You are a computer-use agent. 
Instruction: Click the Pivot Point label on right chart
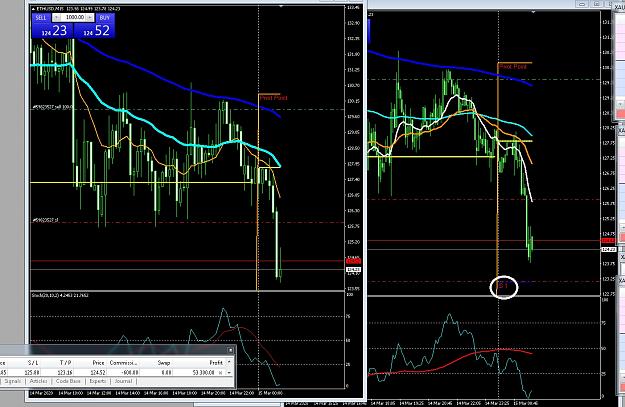pyautogui.click(x=513, y=67)
